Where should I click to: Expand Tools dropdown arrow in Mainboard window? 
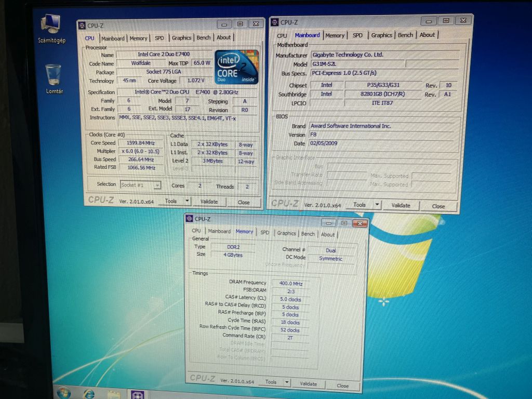pyautogui.click(x=377, y=205)
